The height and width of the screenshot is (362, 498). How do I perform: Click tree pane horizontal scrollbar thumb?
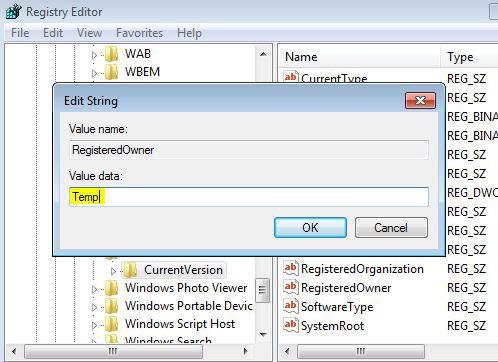click(x=113, y=351)
